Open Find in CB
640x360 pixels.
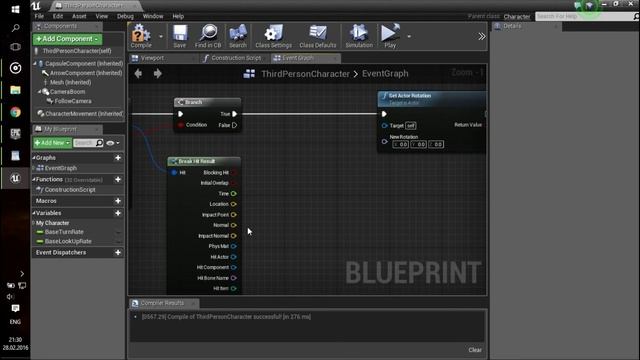[x=208, y=36]
